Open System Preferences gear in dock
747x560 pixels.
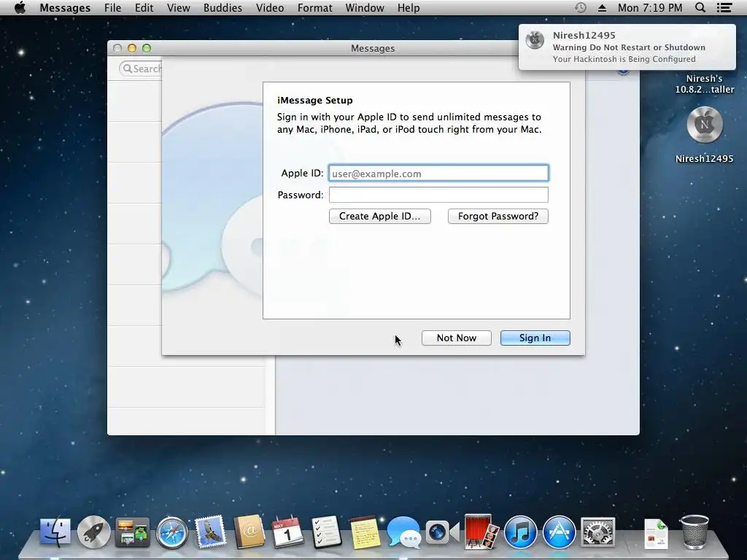(x=598, y=532)
